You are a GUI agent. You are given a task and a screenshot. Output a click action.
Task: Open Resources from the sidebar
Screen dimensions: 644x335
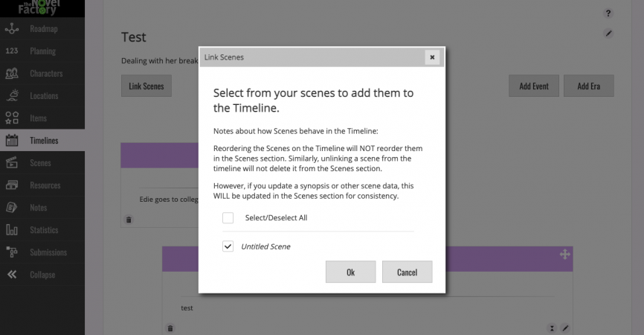pos(45,185)
